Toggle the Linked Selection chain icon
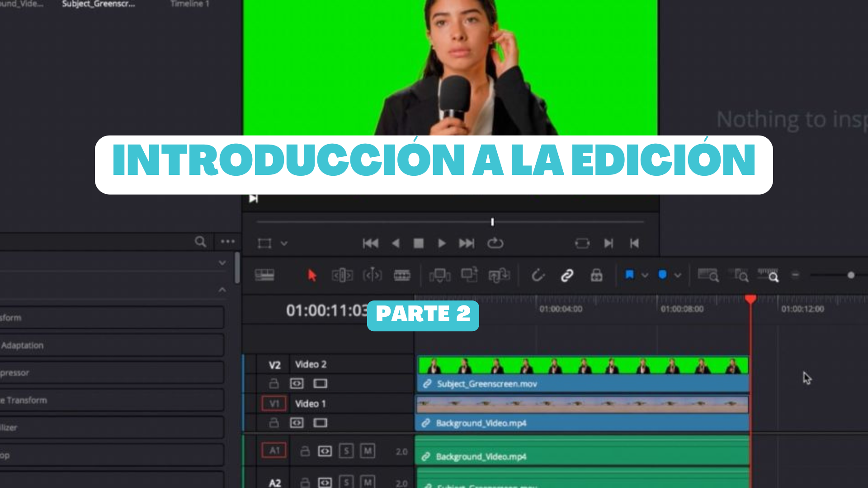The image size is (868, 488). click(567, 275)
